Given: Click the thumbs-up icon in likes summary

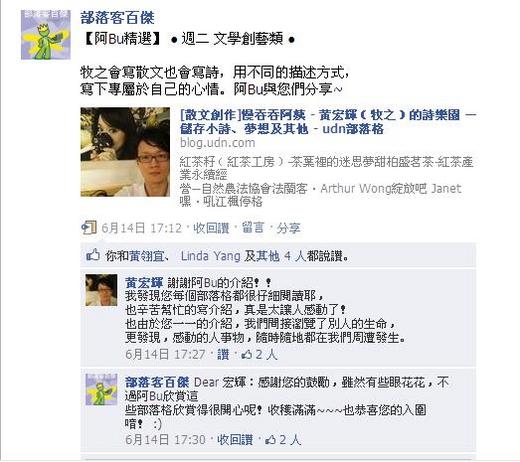Looking at the screenshot, I should click(x=93, y=256).
